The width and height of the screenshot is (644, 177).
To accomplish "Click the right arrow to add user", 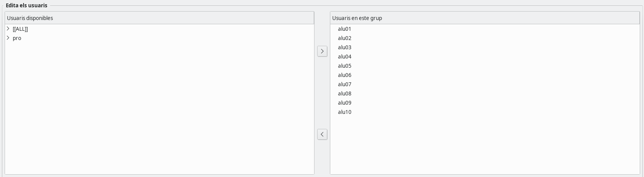I will coord(322,51).
